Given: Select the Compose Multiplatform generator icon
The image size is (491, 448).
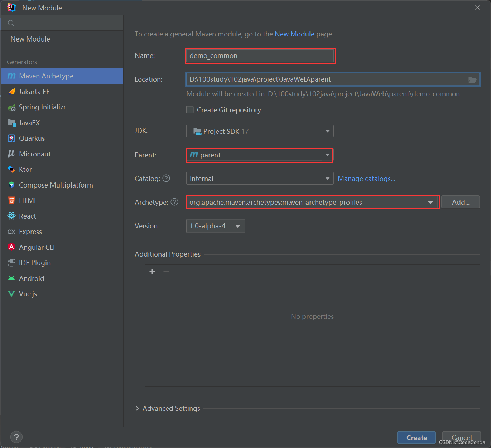Looking at the screenshot, I should point(12,185).
